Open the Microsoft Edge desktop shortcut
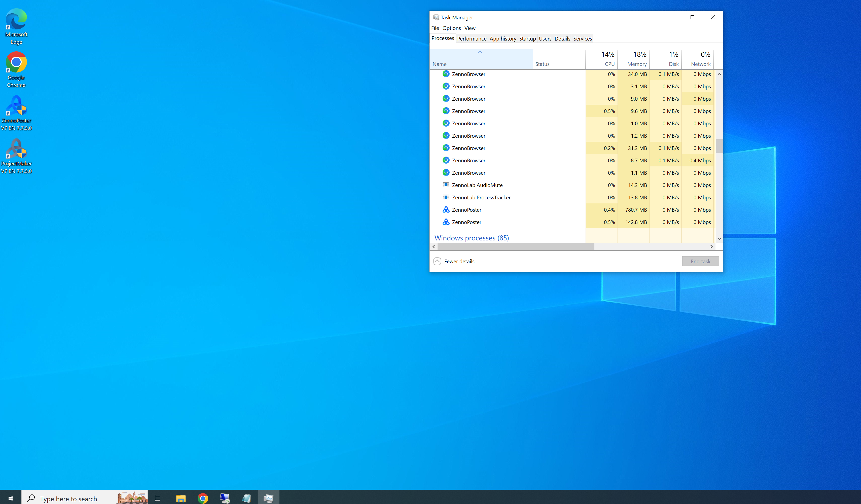 click(16, 27)
